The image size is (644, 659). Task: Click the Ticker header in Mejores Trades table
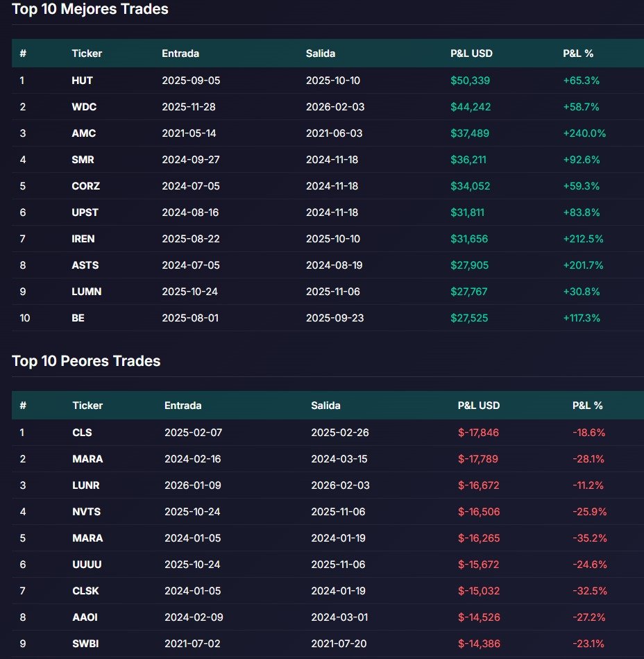(x=87, y=53)
